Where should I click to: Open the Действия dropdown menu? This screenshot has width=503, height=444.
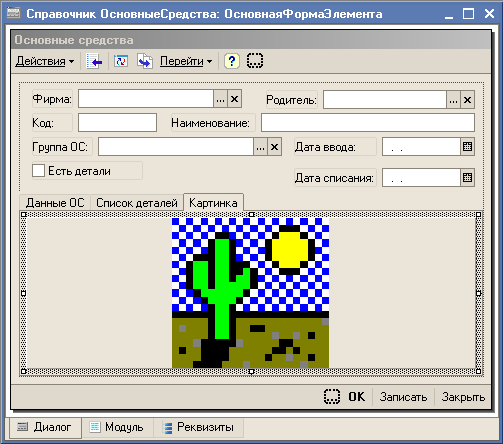pyautogui.click(x=45, y=61)
